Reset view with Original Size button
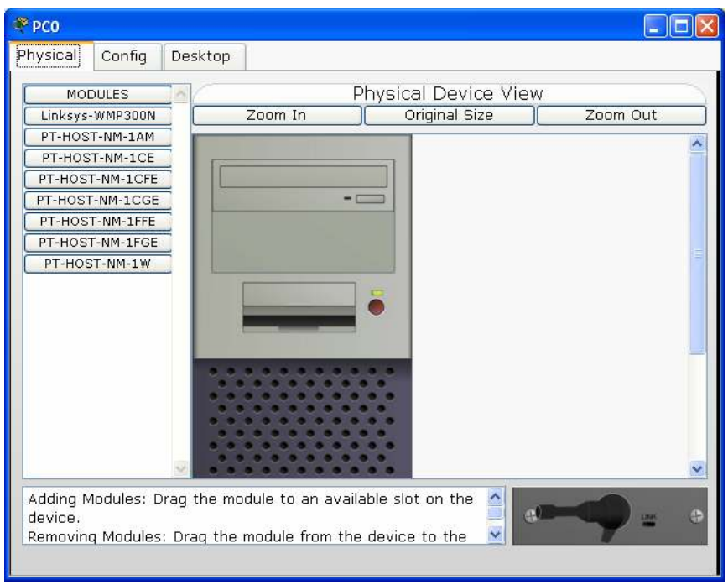Screen dimensions: 728x585 [x=448, y=115]
